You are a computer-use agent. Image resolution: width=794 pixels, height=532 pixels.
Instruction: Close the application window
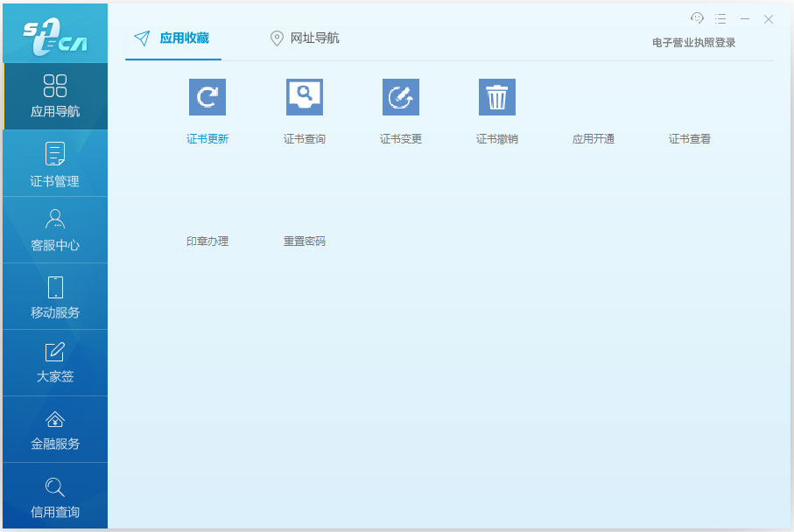point(768,18)
